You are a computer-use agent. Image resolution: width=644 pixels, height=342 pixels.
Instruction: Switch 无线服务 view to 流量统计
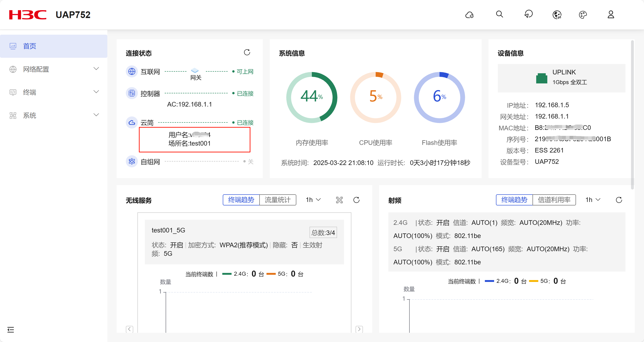pos(278,200)
